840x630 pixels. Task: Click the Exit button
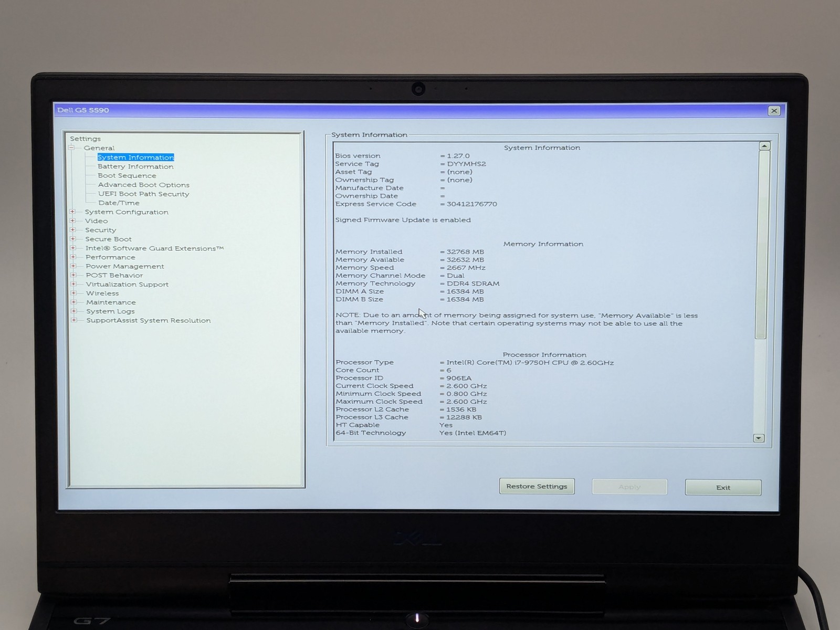(723, 487)
